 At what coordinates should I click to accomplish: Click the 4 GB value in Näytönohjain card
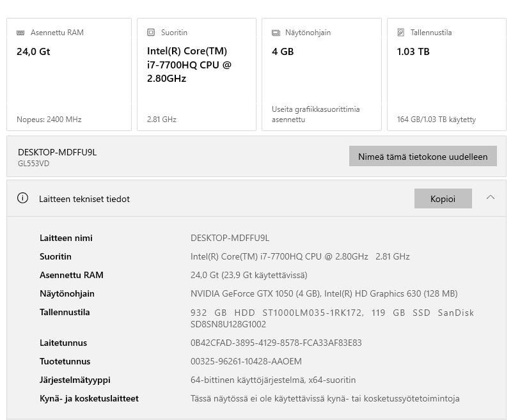(x=283, y=52)
